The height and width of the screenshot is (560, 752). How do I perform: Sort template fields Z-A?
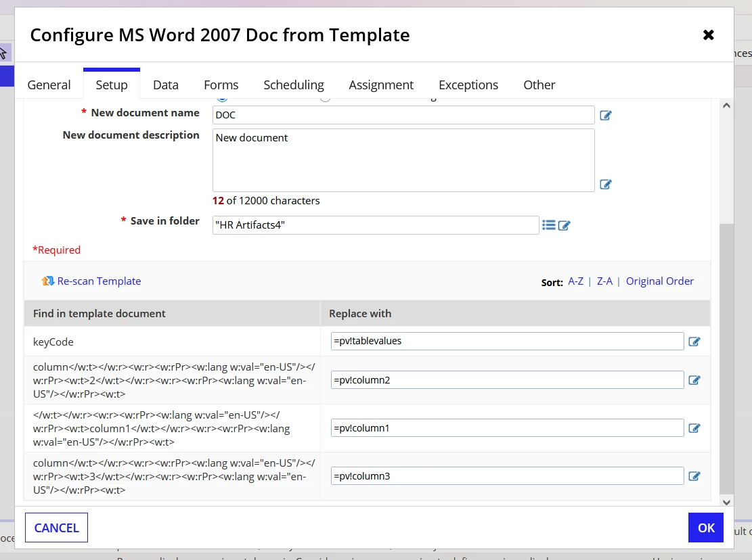pos(604,281)
